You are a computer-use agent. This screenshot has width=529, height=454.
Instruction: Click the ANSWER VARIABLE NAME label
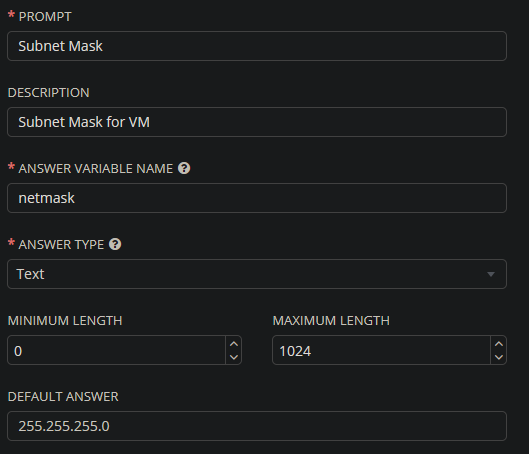(95, 169)
